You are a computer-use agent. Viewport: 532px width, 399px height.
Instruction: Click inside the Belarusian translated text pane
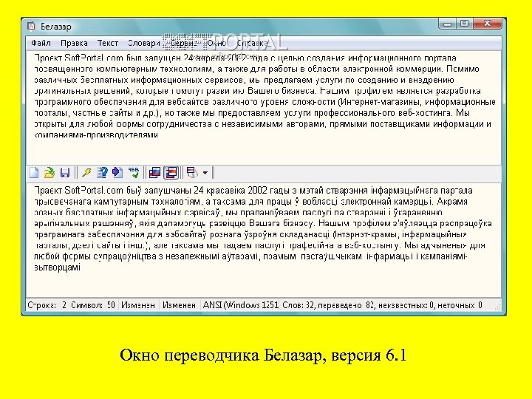[x=264, y=240]
